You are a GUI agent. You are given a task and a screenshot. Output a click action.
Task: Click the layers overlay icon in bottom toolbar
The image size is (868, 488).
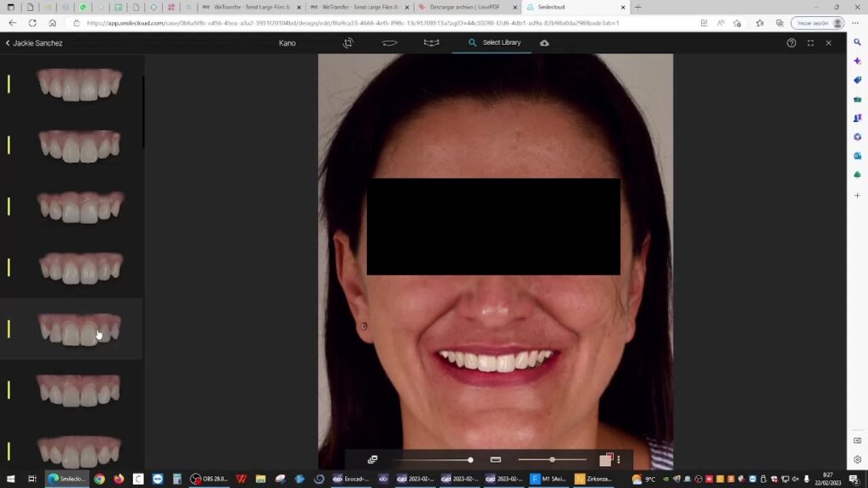pos(372,459)
